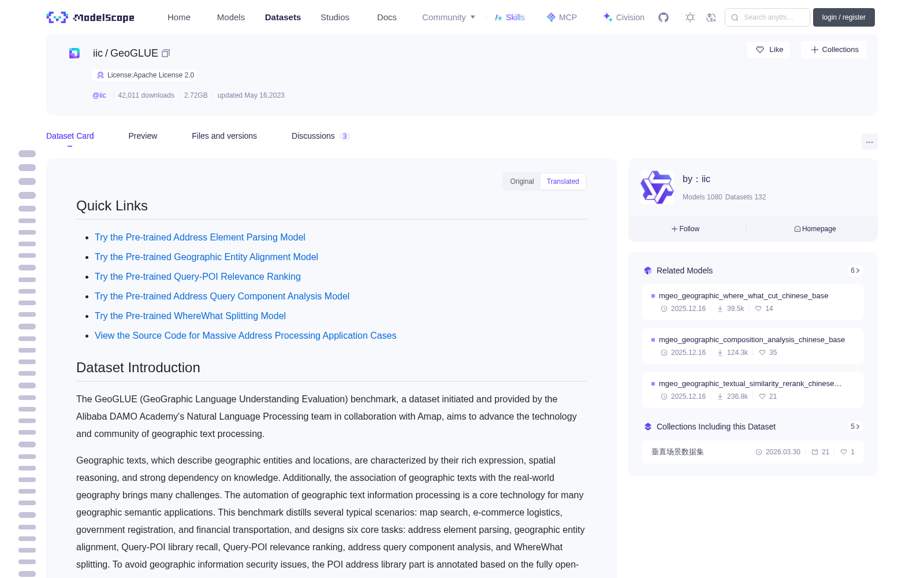Viewport: 924px width, 578px height.
Task: Click the Apache License 2.0 tag
Action: [x=145, y=75]
